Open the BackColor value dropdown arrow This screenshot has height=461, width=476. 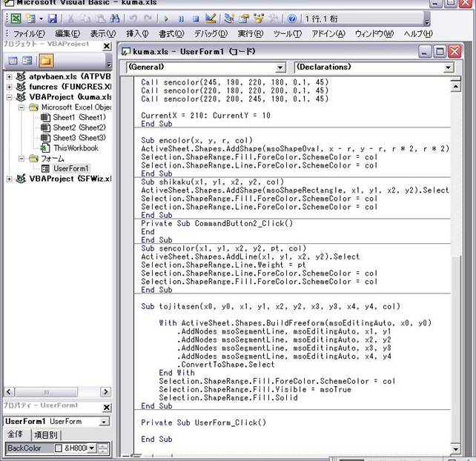[x=92, y=448]
